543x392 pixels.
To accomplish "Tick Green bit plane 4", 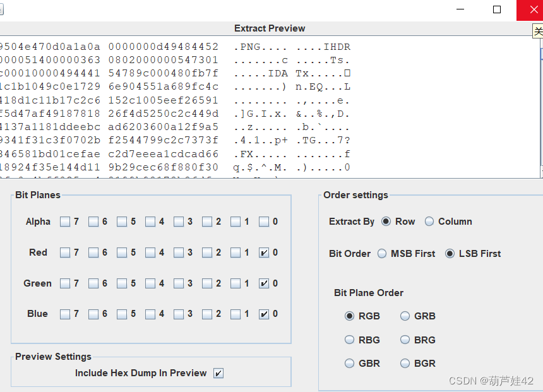I will tap(150, 283).
